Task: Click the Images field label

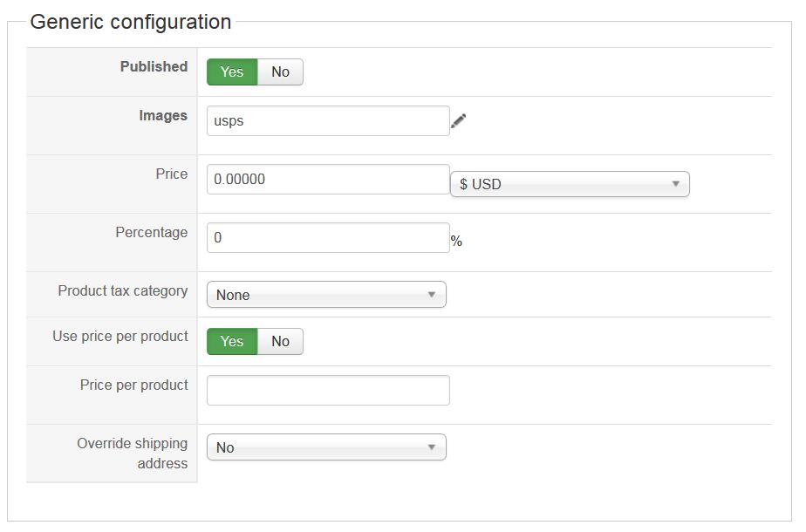Action: [163, 116]
